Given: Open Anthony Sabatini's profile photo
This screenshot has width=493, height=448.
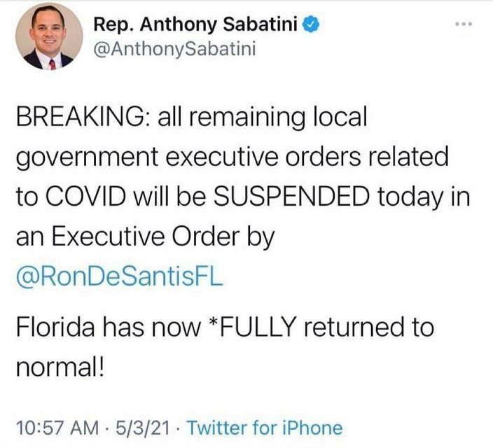Looking at the screenshot, I should point(48,38).
